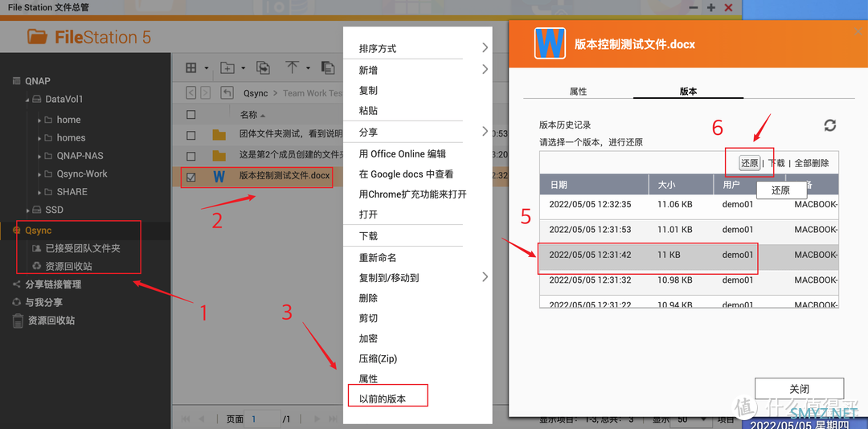The image size is (868, 429).
Task: Click the next page pager icon
Action: point(317,419)
